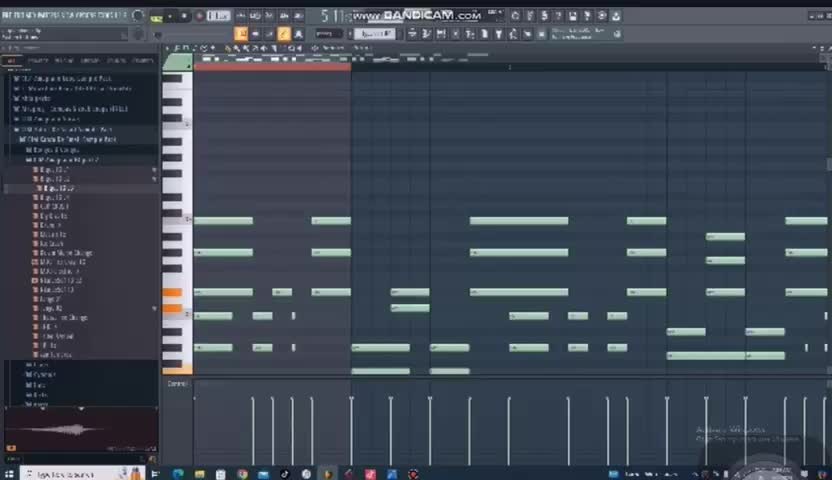Click the arrow left of pattern selector
The width and height of the screenshot is (832, 480).
350,34
